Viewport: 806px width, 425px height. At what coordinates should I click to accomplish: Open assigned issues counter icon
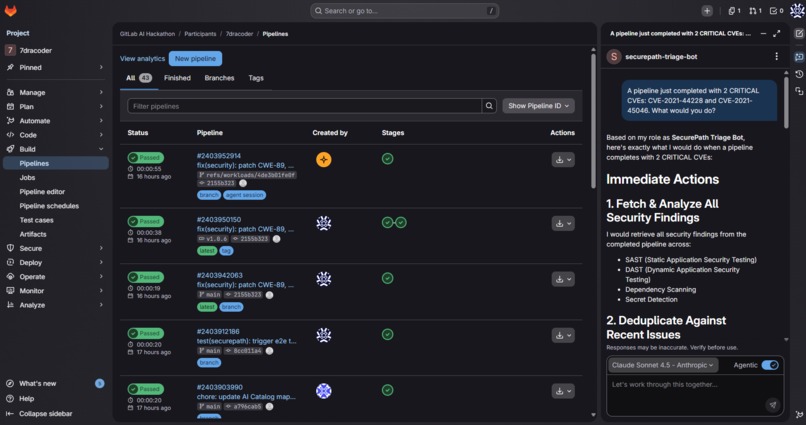point(734,11)
